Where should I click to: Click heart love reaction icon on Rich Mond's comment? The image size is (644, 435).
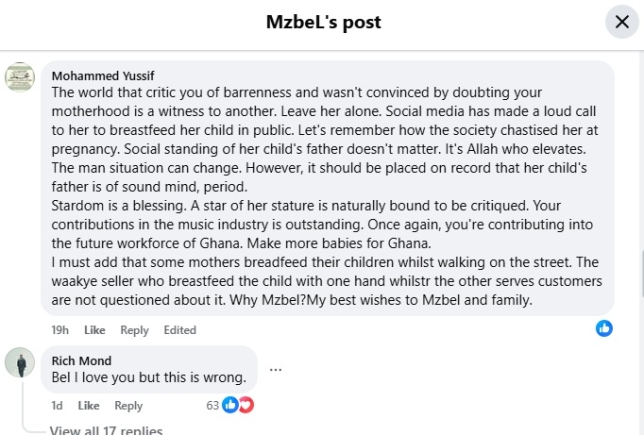(245, 405)
